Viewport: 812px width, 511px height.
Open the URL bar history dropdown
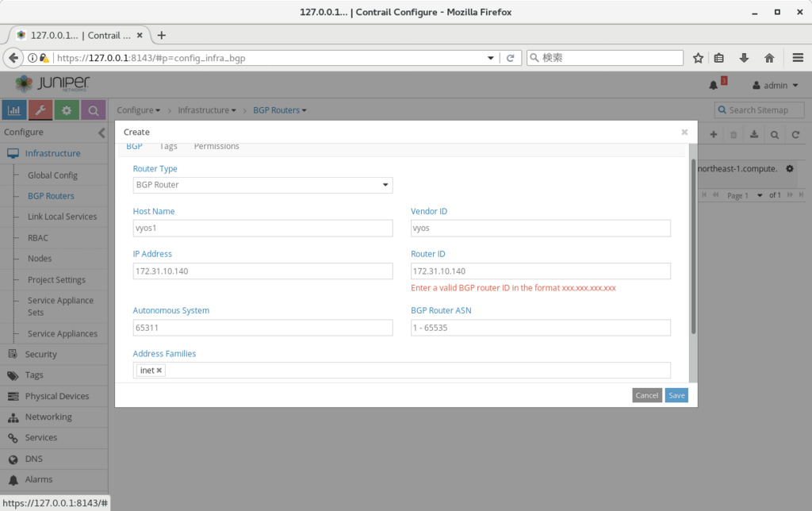tap(490, 58)
